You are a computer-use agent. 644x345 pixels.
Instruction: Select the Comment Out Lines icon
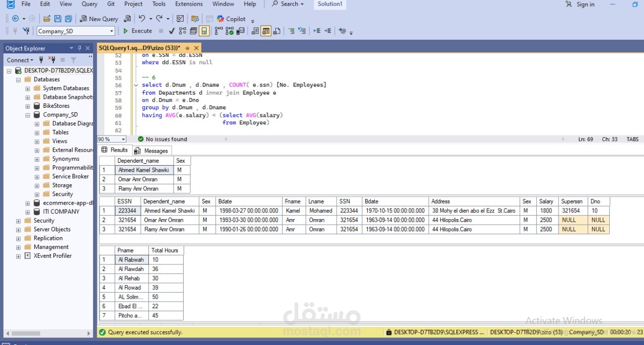[291, 31]
